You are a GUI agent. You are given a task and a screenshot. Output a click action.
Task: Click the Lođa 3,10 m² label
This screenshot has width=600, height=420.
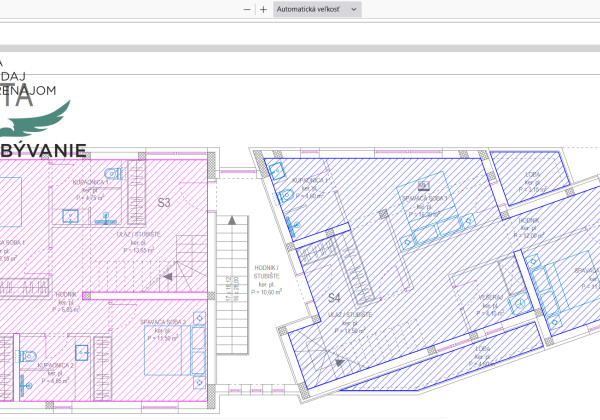click(532, 183)
